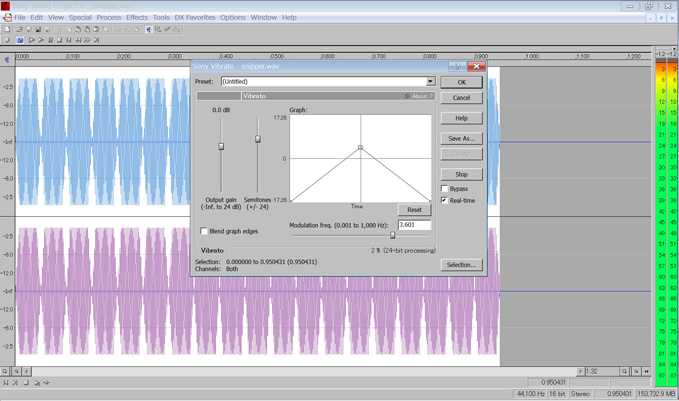
Task: Click the Reset button below the graph
Action: point(414,210)
